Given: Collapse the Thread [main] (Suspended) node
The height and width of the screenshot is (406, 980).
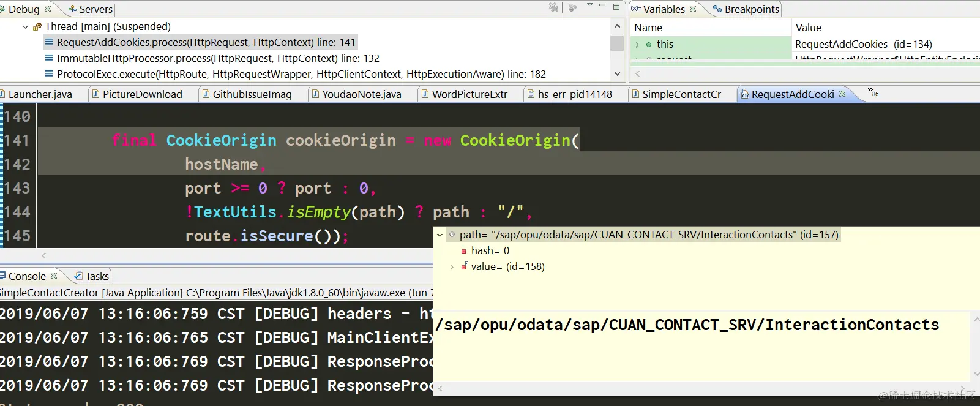Looking at the screenshot, I should pyautogui.click(x=25, y=27).
